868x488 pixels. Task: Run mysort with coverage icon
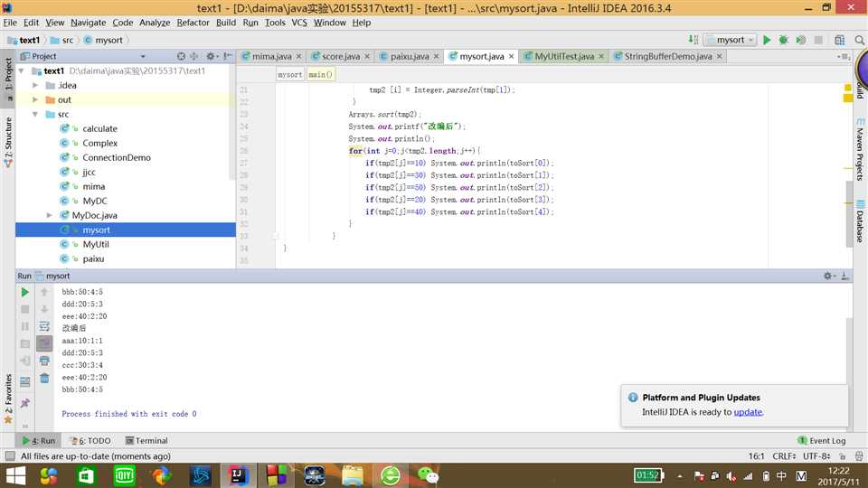pyautogui.click(x=800, y=40)
